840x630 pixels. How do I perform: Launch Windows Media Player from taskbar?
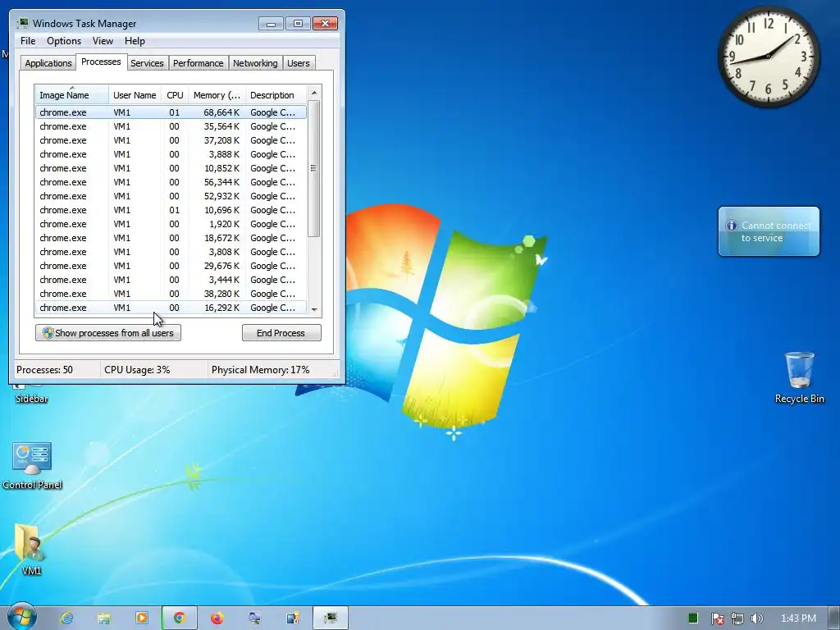[x=141, y=618]
